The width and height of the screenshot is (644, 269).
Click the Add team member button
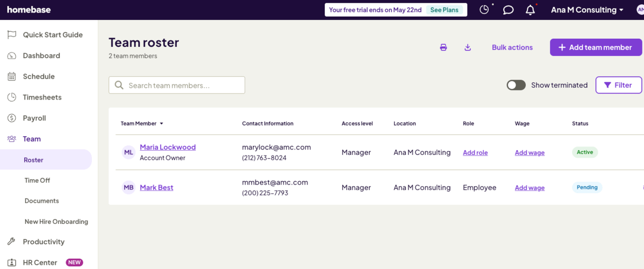(x=595, y=47)
